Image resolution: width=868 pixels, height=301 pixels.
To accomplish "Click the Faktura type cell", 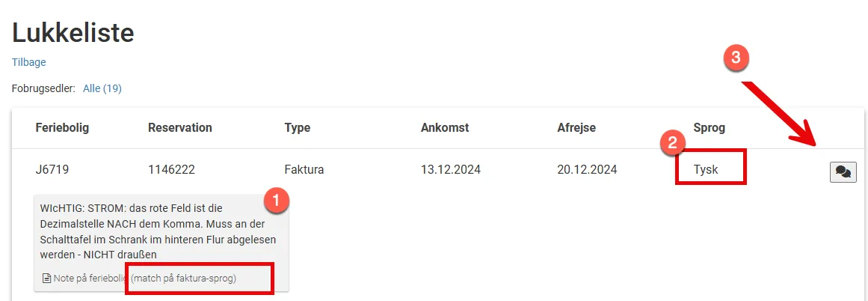I will tap(304, 170).
